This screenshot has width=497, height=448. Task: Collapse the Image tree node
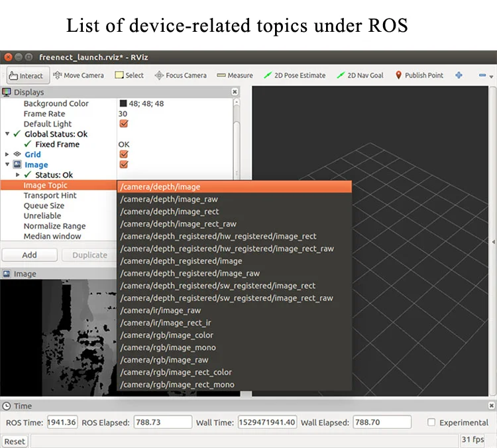(7, 164)
